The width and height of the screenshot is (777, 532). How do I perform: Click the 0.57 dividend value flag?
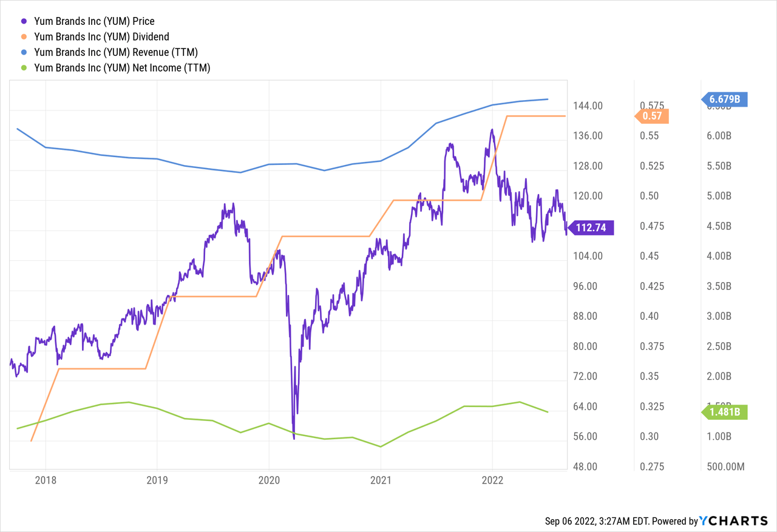tap(651, 116)
